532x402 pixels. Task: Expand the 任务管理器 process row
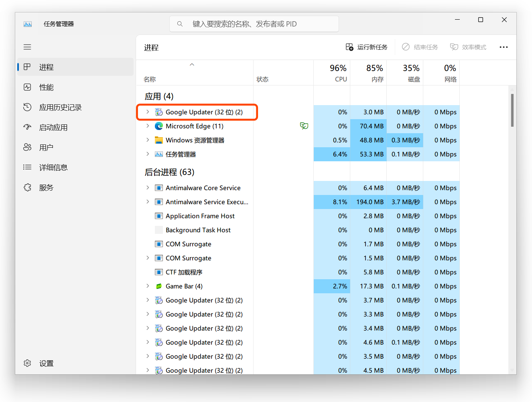click(x=148, y=154)
